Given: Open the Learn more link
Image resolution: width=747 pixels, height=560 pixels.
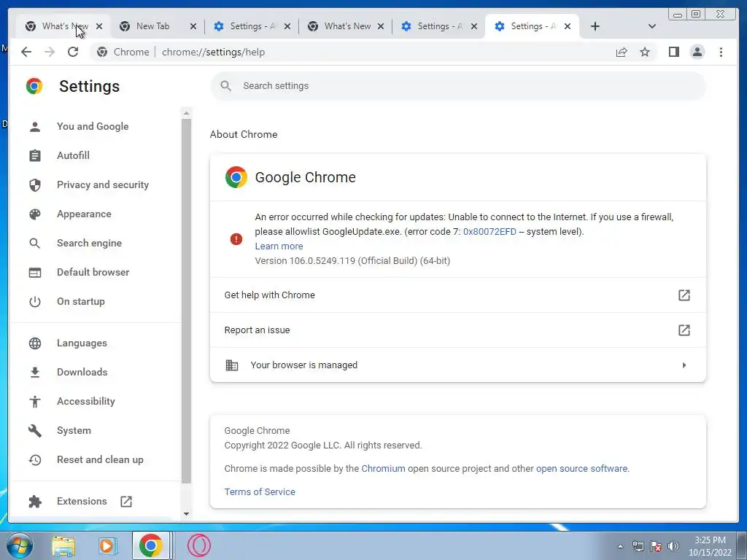Looking at the screenshot, I should tap(279, 246).
